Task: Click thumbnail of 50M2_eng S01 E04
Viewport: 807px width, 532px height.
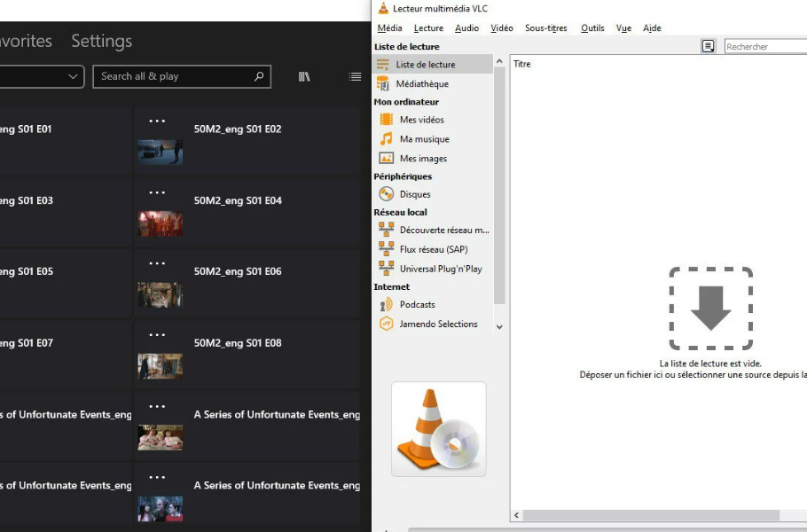Action: [160, 223]
